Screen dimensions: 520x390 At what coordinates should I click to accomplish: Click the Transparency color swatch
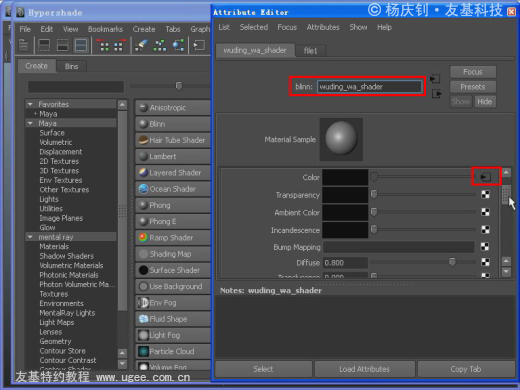[345, 195]
